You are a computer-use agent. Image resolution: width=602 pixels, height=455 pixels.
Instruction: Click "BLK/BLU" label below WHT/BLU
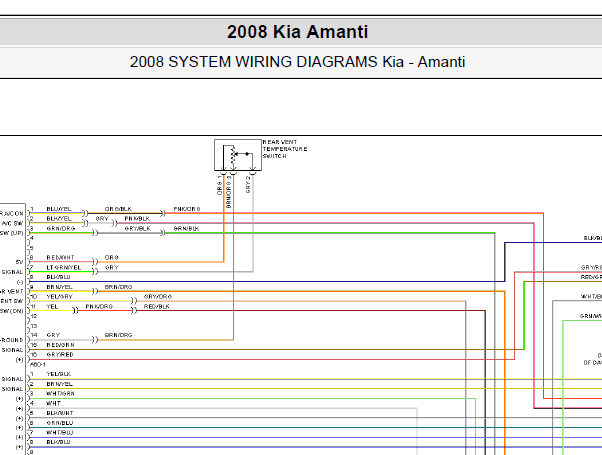click(x=58, y=442)
